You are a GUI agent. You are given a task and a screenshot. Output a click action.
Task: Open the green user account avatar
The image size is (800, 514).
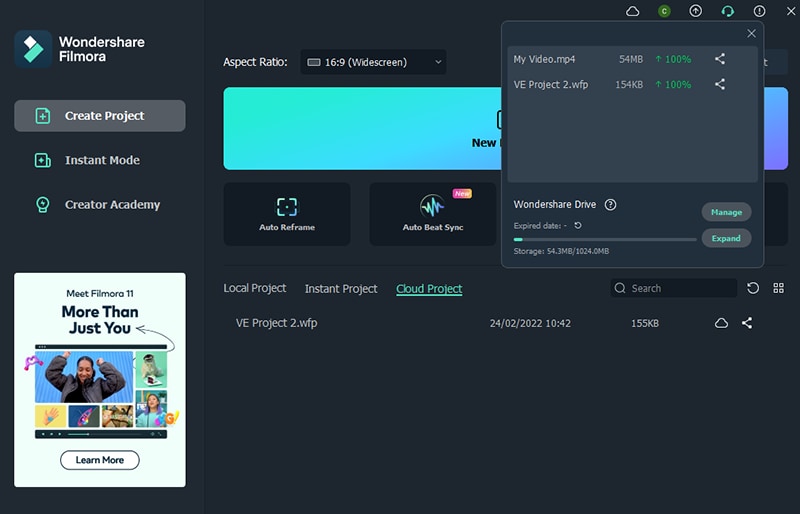click(664, 11)
